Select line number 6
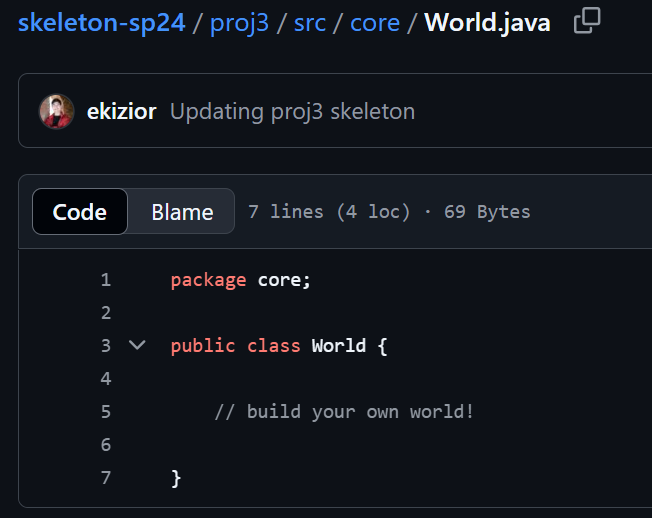This screenshot has height=518, width=652. point(106,444)
